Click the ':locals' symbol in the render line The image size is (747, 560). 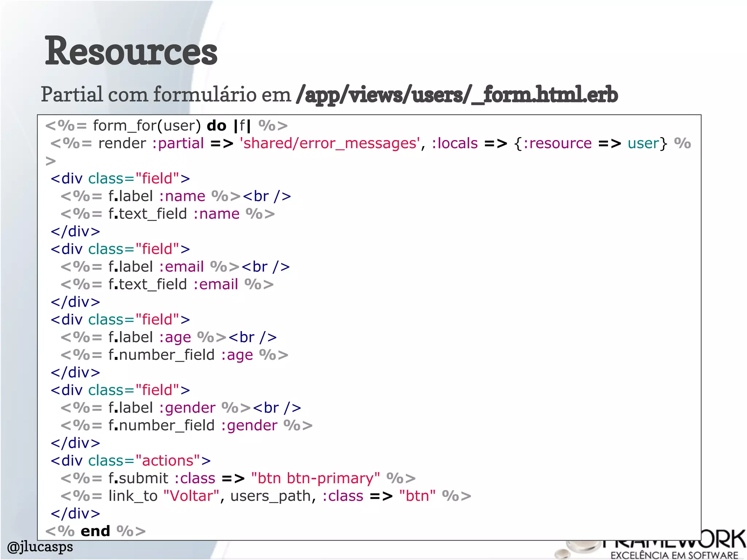tap(454, 143)
